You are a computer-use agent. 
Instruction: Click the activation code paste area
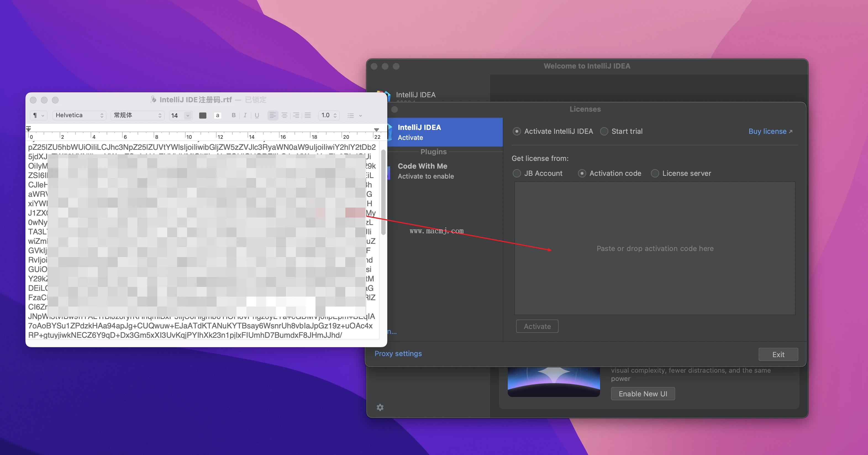tap(655, 248)
